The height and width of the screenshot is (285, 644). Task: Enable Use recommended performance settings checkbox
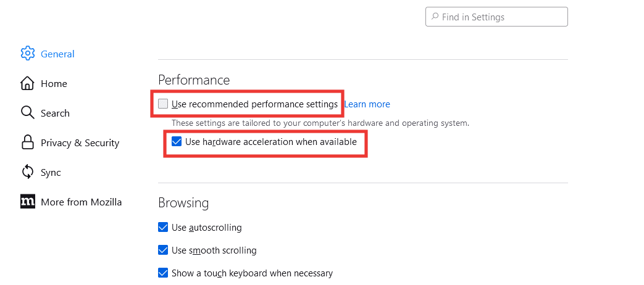pyautogui.click(x=163, y=104)
